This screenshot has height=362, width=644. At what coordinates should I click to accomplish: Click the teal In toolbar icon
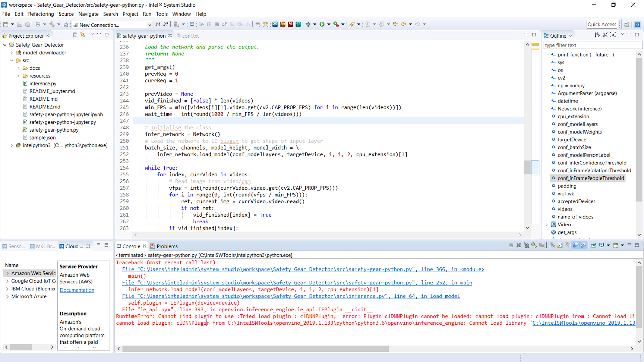298,24
